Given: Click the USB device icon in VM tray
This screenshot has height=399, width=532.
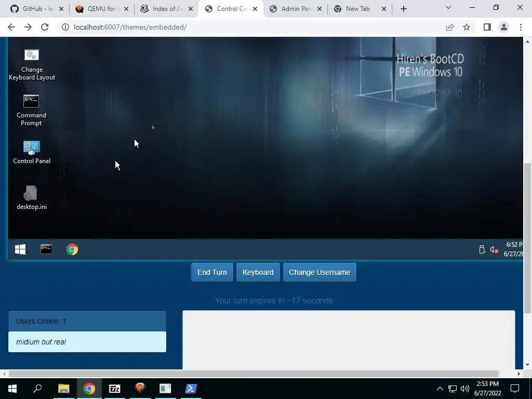Looking at the screenshot, I should pyautogui.click(x=482, y=249).
